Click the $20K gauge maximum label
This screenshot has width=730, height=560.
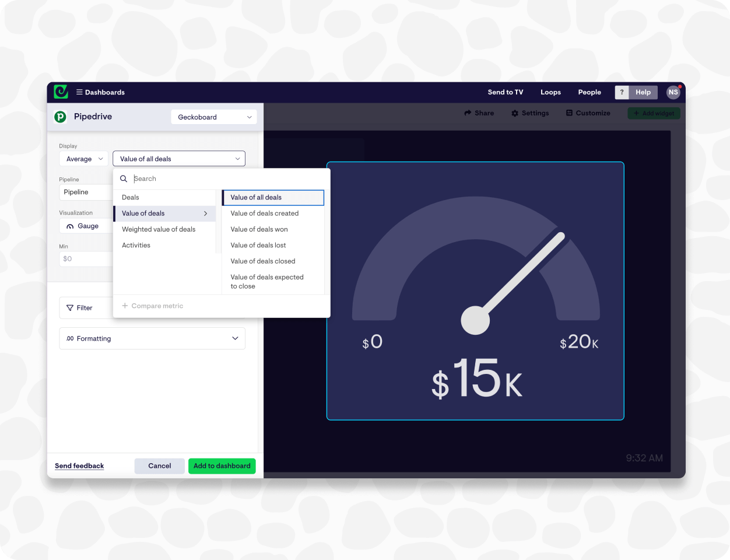pyautogui.click(x=579, y=342)
